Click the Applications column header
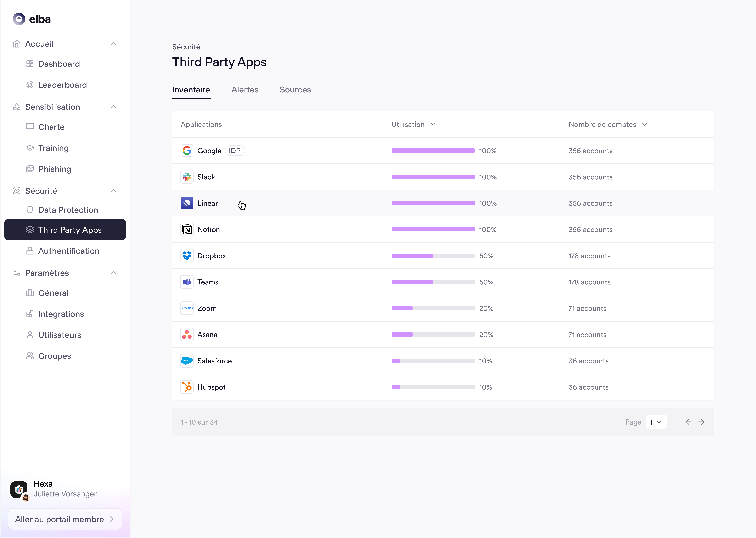The height and width of the screenshot is (538, 756). [201, 124]
